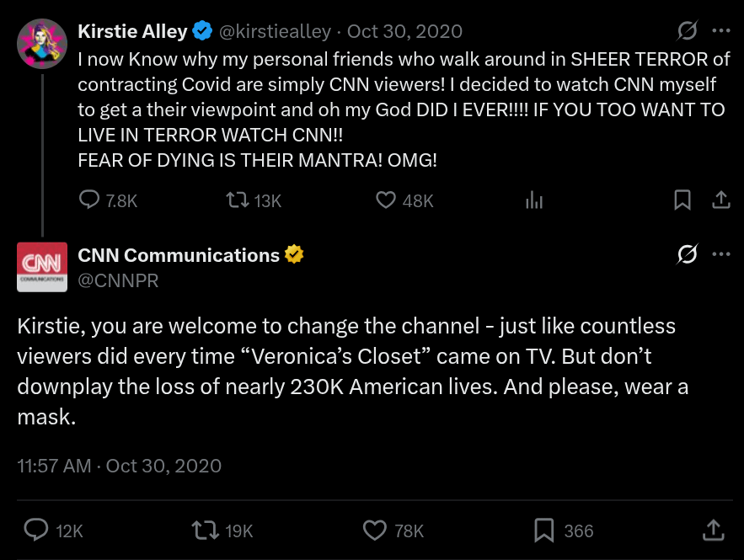This screenshot has width=744, height=560.
Task: Retweet Kirstie Alley's post
Action: [238, 200]
